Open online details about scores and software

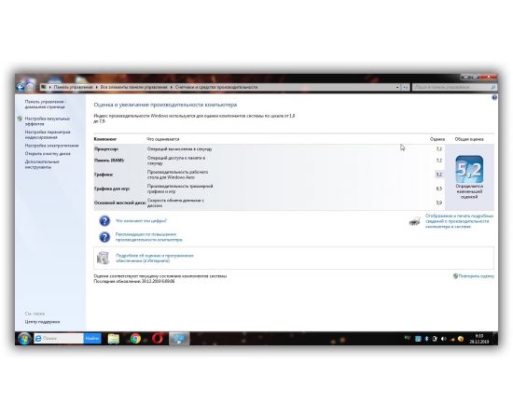(155, 259)
